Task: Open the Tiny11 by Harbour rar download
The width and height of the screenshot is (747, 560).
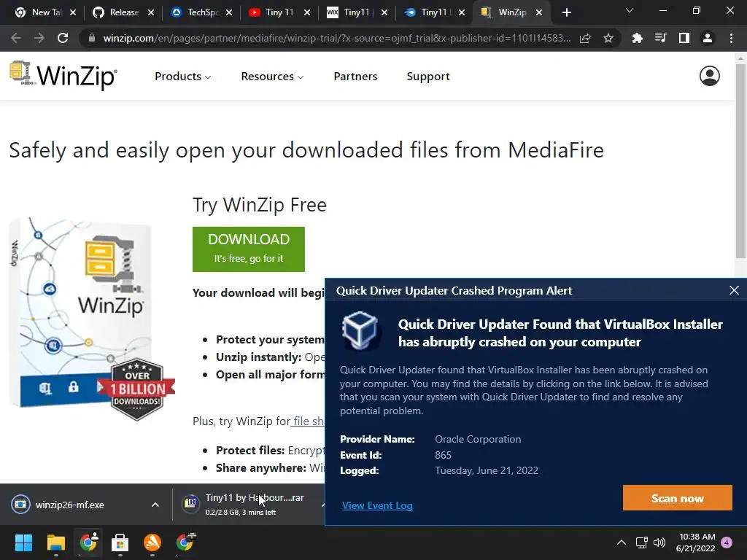Action: point(249,505)
